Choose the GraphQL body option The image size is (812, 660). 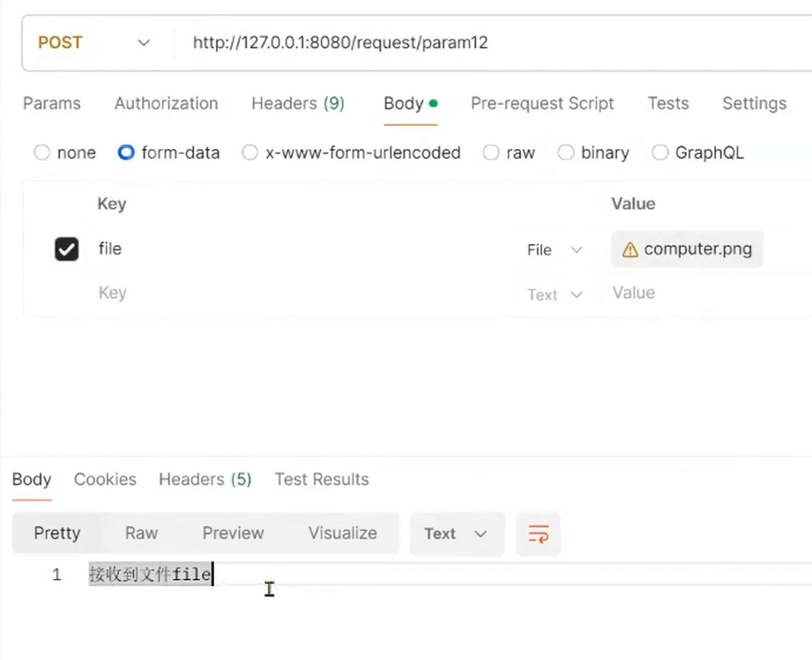(x=659, y=152)
